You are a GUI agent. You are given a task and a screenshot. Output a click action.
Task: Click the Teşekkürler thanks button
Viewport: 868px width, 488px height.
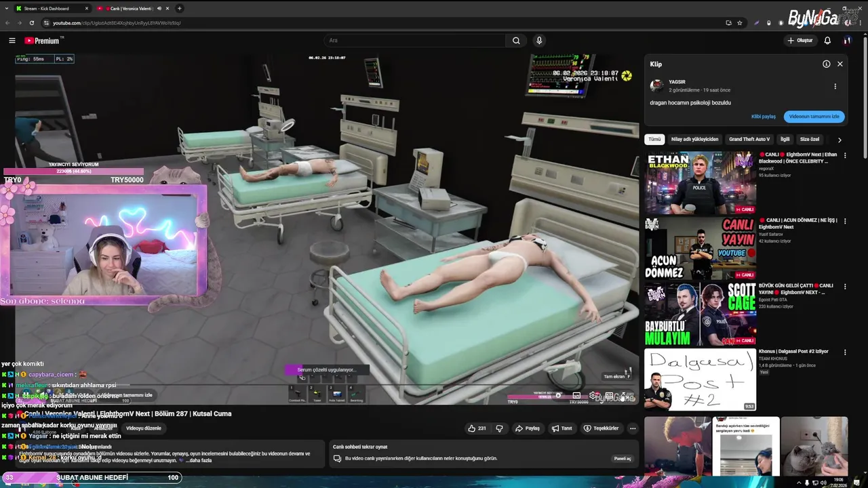point(601,428)
